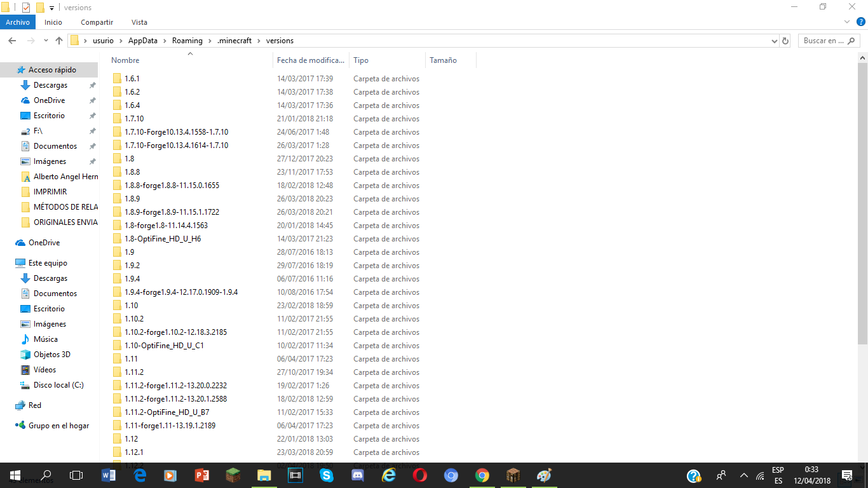Switch to the Compartir ribbon tab

tap(97, 22)
